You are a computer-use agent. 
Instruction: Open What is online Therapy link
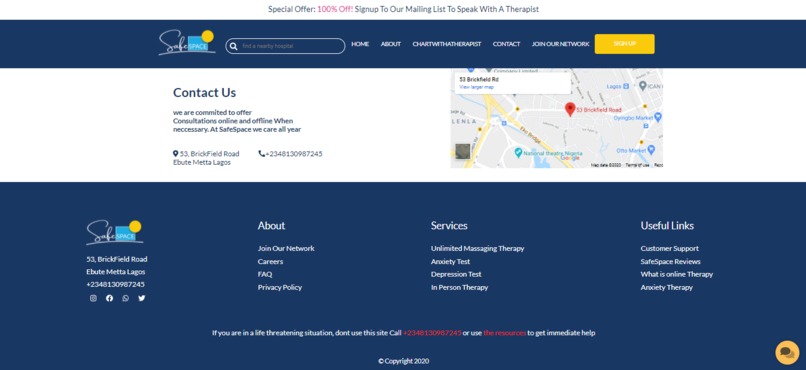[676, 274]
